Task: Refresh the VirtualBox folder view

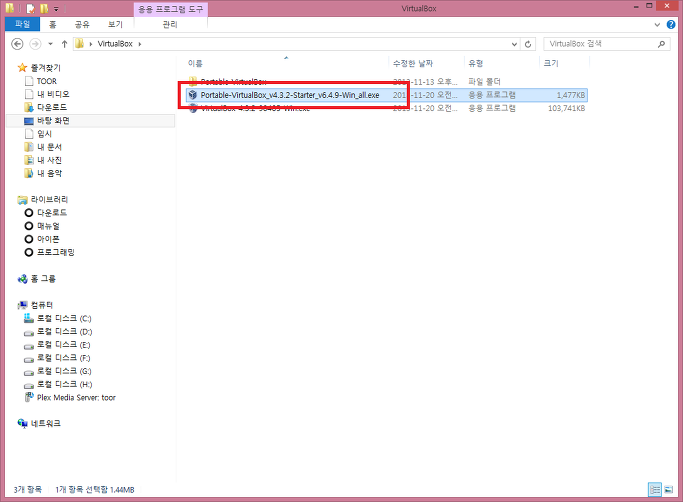Action: tap(528, 44)
